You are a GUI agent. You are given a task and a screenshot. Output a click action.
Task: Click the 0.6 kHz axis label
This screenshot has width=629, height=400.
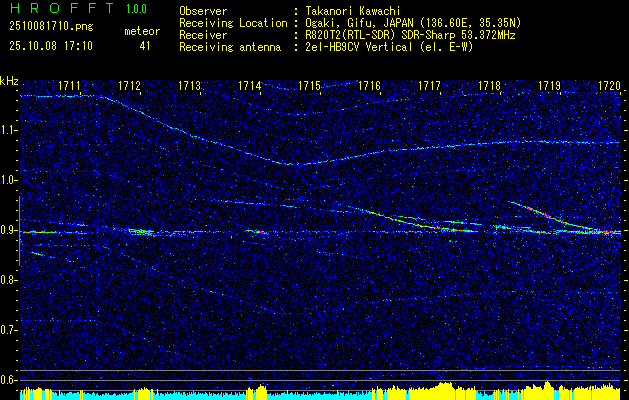[9, 380]
